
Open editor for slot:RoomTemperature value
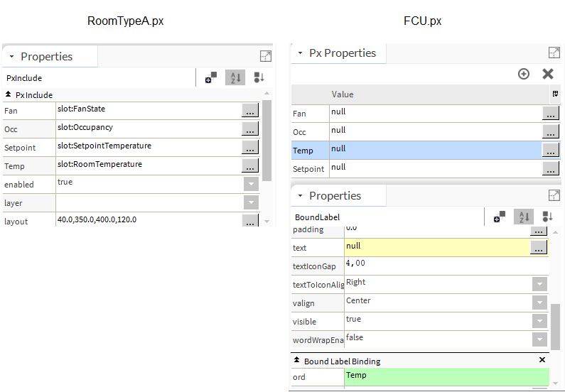click(x=249, y=166)
